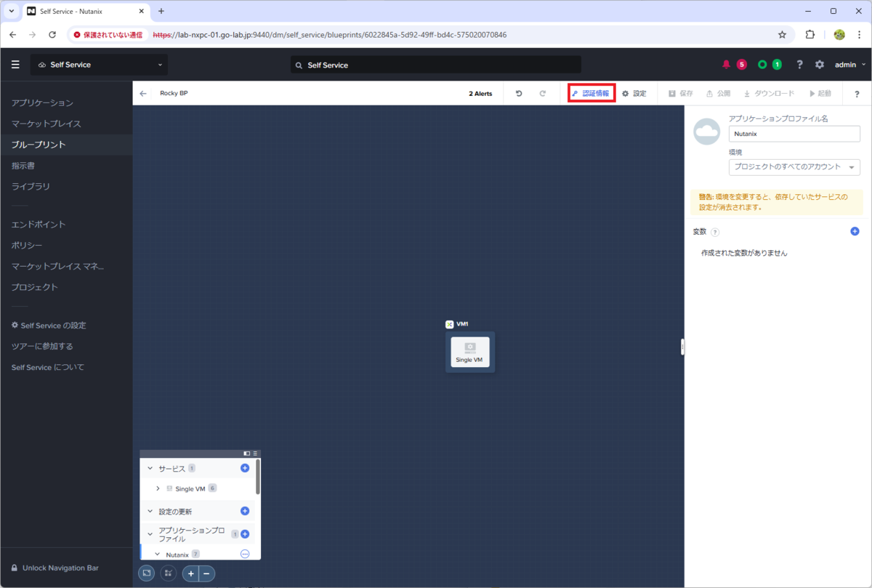Image resolution: width=872 pixels, height=588 pixels.
Task: Redo the blueprint change
Action: click(542, 94)
